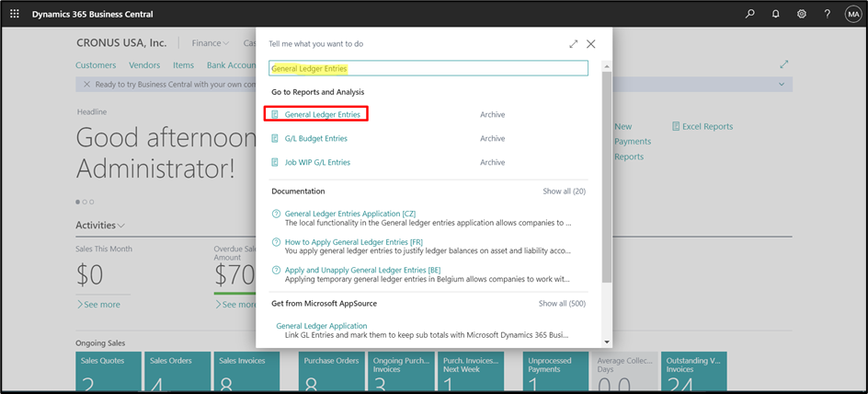
Task: Expand the Activities section chevron
Action: pos(121,226)
